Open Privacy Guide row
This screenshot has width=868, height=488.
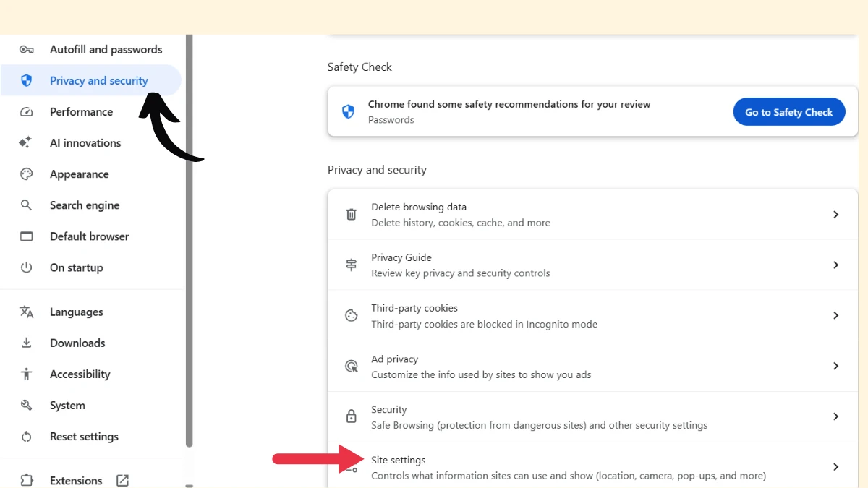[x=593, y=265]
